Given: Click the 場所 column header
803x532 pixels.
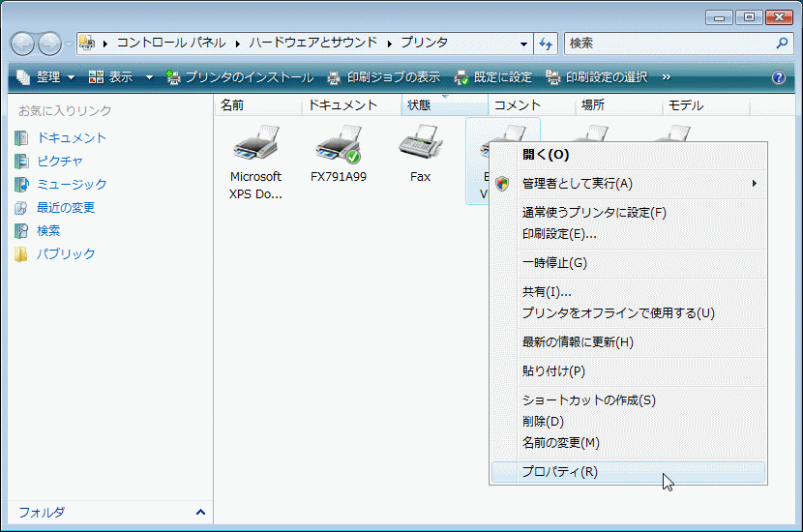Looking at the screenshot, I should pos(619,105).
